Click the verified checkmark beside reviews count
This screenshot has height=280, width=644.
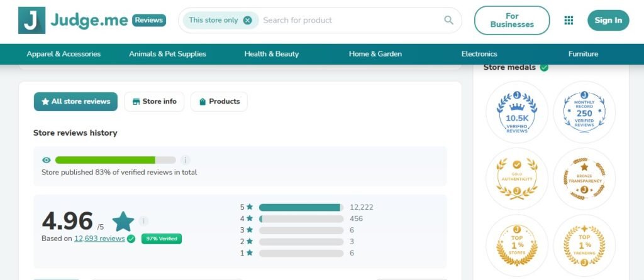coord(131,239)
